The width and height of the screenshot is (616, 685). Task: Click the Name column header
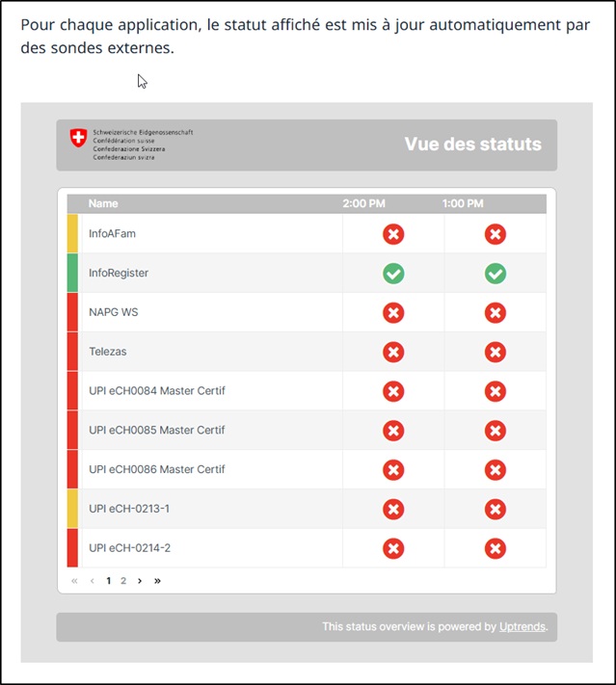(103, 203)
